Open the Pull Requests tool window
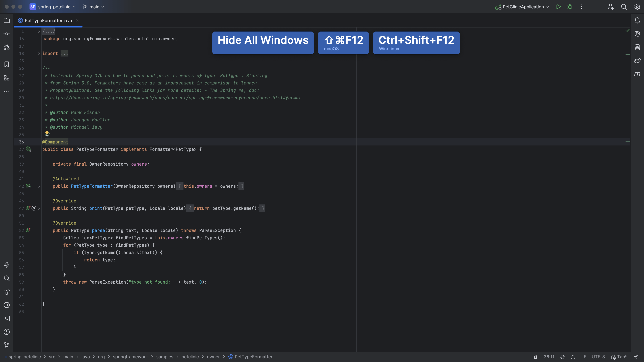644x362 pixels. (x=7, y=47)
